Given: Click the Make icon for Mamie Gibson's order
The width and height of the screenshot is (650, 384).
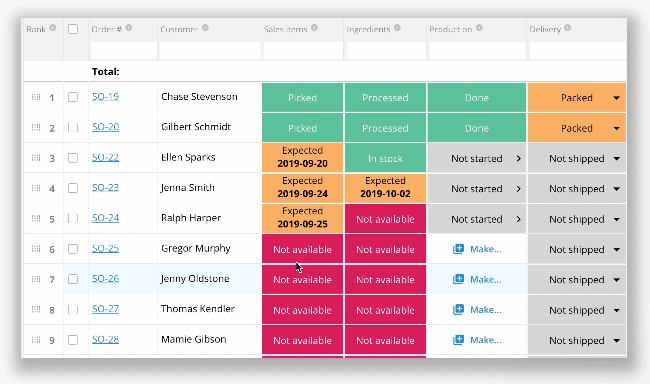Looking at the screenshot, I should click(x=458, y=340).
